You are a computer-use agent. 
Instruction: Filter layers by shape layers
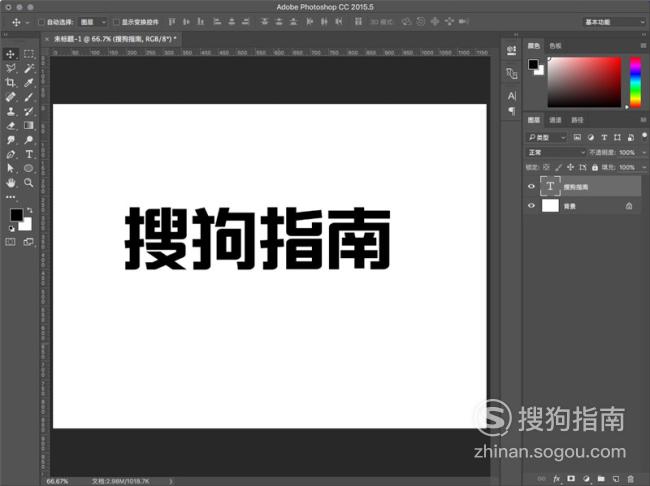coord(617,137)
